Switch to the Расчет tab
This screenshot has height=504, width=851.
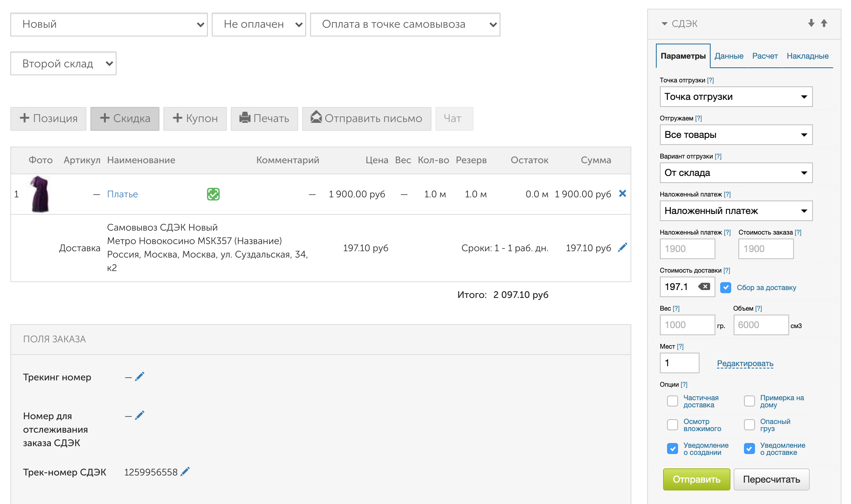765,56
